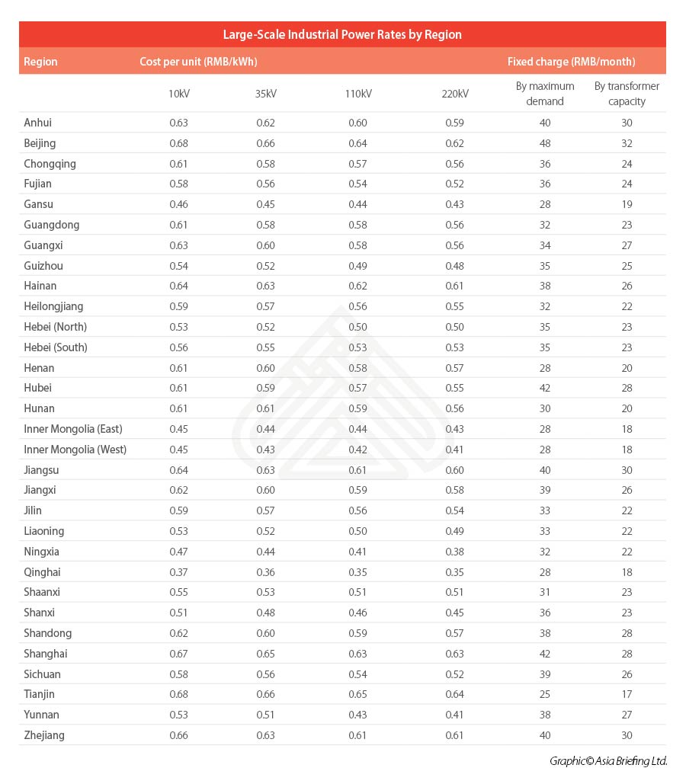Click the Fixed charge (RMB/month) header

(x=572, y=62)
